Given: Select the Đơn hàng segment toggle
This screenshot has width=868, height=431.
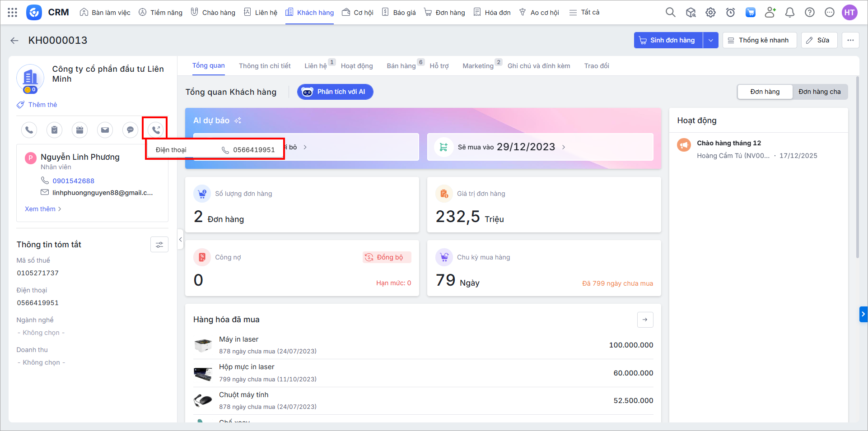Looking at the screenshot, I should coord(765,92).
